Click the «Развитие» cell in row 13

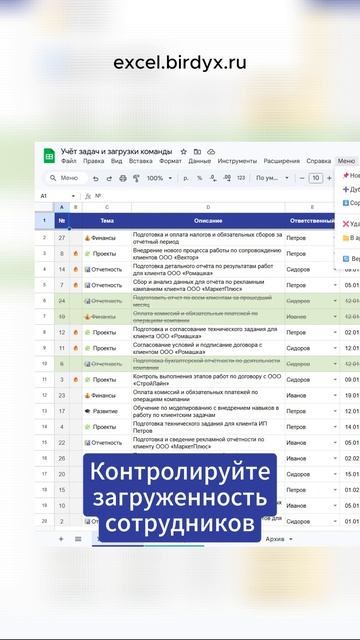click(107, 411)
